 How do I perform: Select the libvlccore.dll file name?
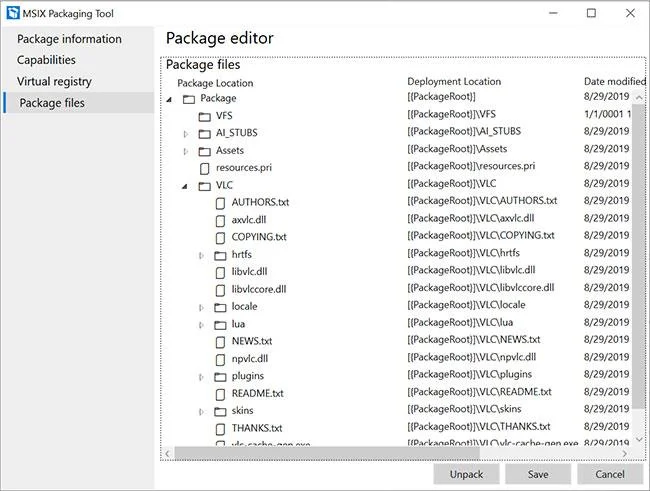(259, 289)
